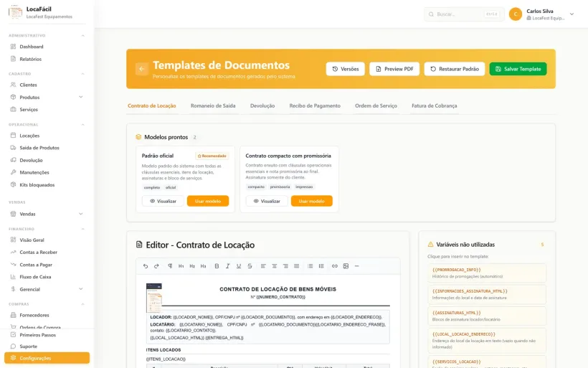Click the Buscar search field
The image size is (588, 368).
[464, 14]
